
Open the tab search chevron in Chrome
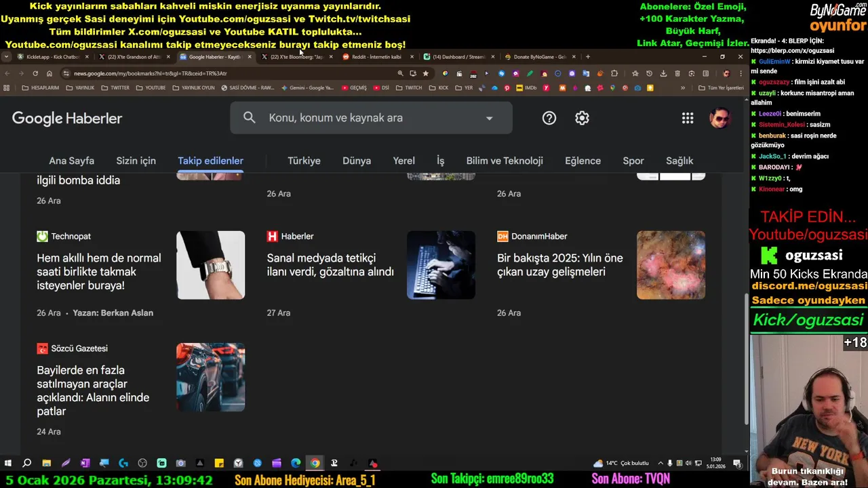click(6, 57)
